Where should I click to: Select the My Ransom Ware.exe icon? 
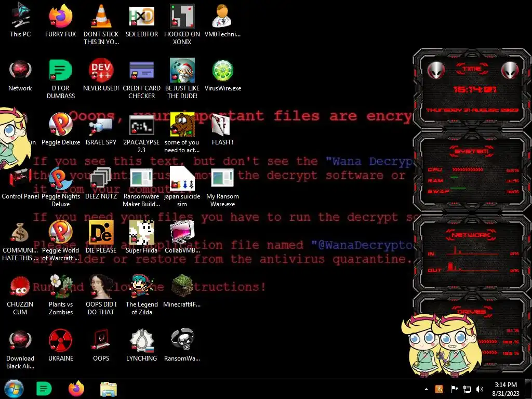pyautogui.click(x=222, y=187)
